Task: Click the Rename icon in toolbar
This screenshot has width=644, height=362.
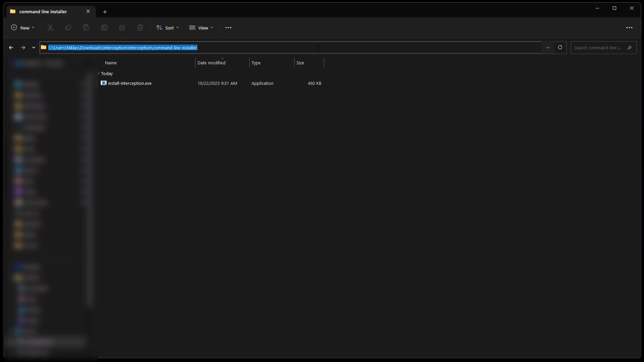Action: 104,27
